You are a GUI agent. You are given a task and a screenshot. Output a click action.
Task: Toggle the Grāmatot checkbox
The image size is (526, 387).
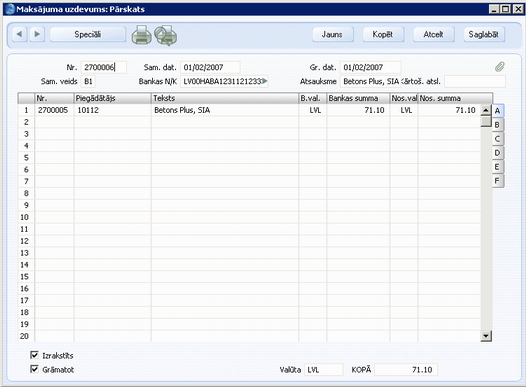pyautogui.click(x=34, y=369)
